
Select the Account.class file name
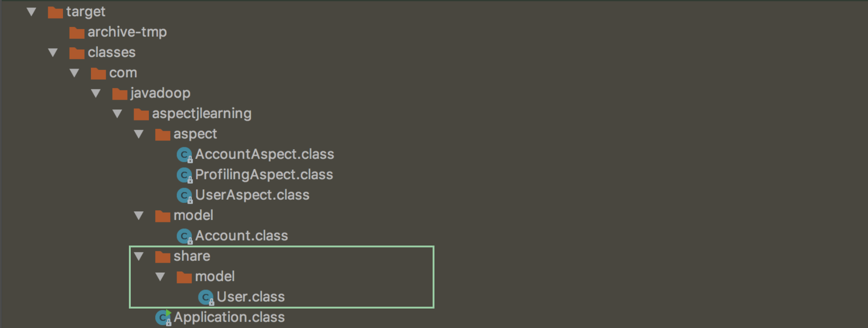(241, 236)
